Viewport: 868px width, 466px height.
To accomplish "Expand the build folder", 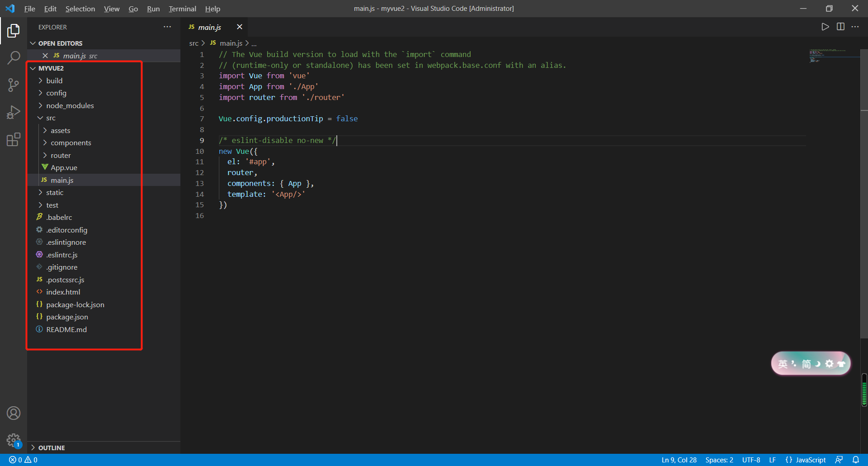I will point(55,80).
